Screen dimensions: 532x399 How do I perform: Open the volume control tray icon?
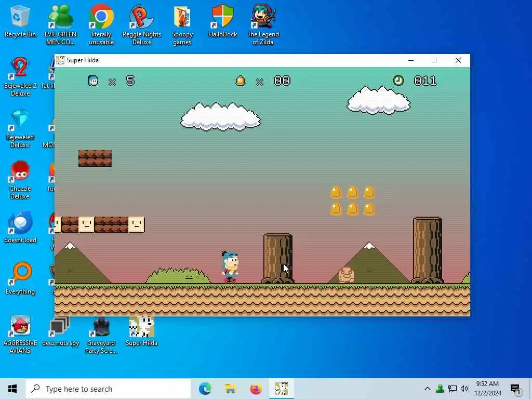[x=464, y=389]
